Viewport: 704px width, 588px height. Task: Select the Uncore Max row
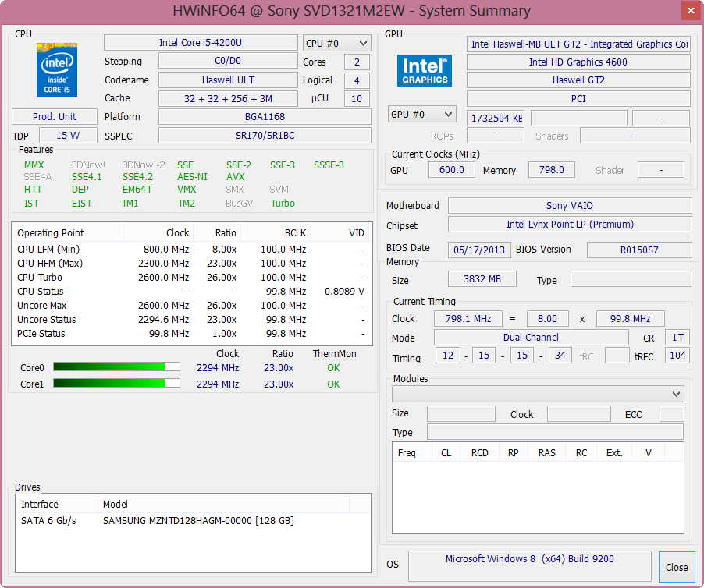(x=192, y=306)
